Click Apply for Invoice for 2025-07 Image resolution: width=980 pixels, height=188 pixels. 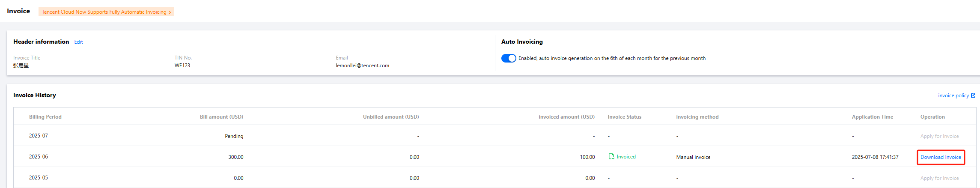coord(939,136)
